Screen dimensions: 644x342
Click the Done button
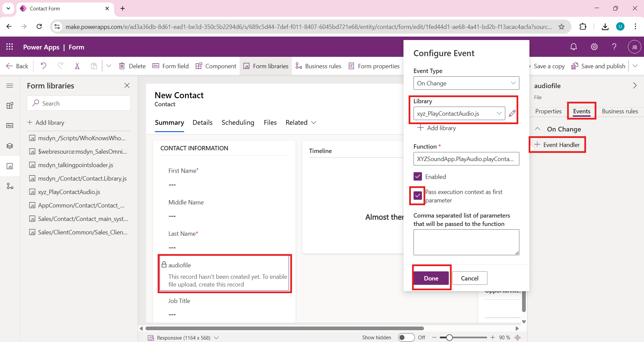(431, 278)
